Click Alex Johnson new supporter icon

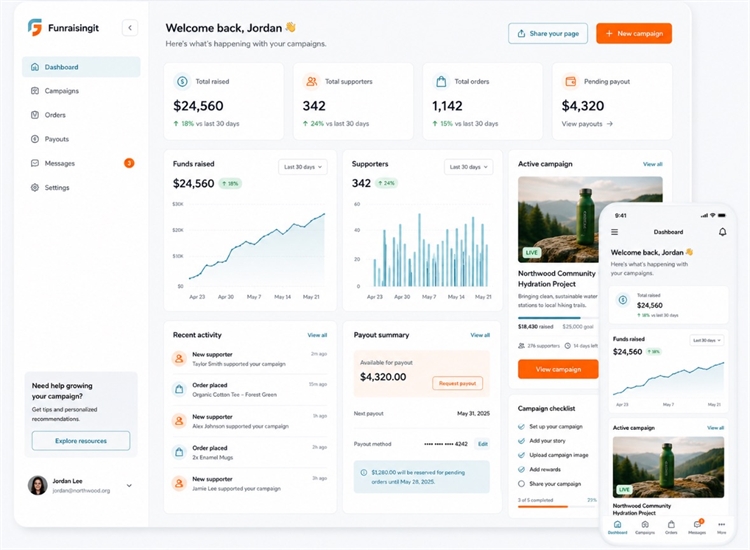tap(179, 421)
